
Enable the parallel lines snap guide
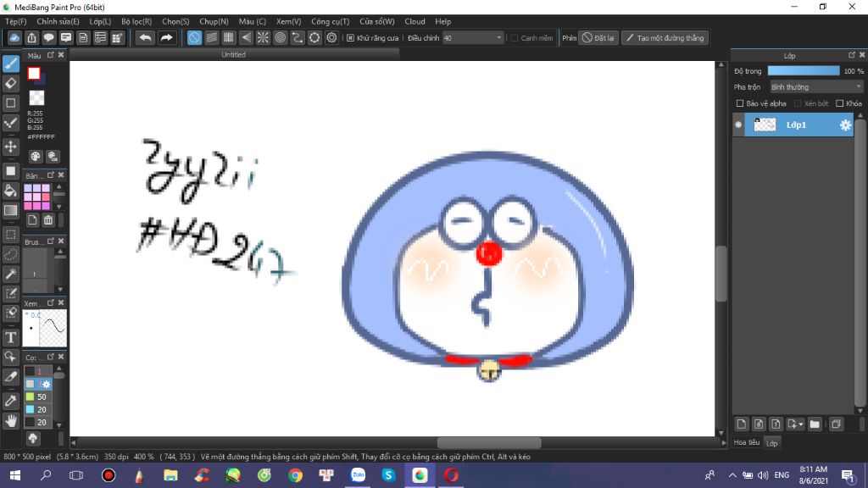(x=211, y=37)
